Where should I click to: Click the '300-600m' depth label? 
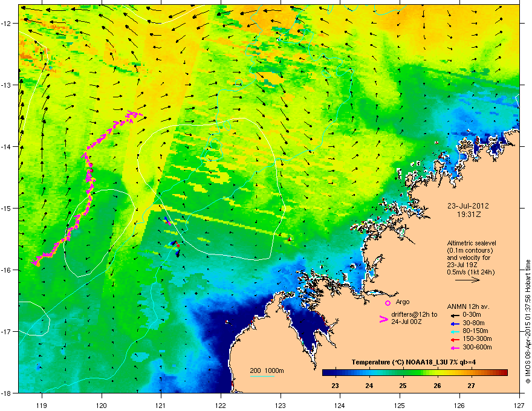(x=477, y=347)
